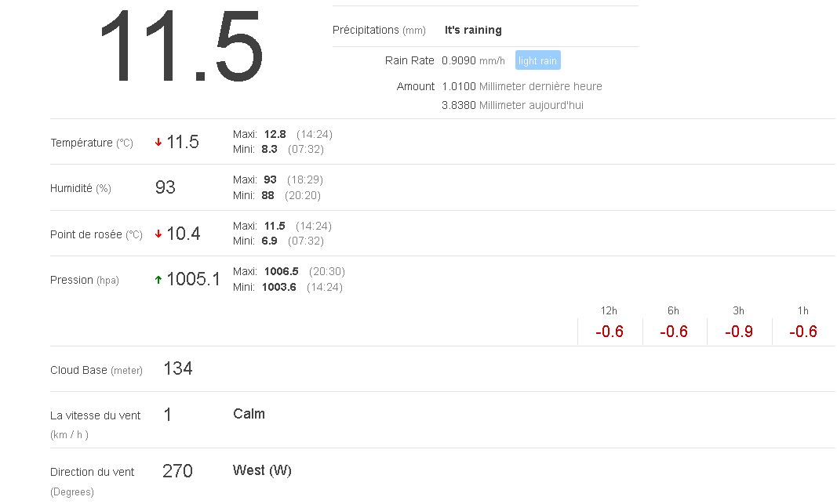This screenshot has width=837, height=504.
Task: Click the pressure reading 1005.1
Action: (194, 279)
